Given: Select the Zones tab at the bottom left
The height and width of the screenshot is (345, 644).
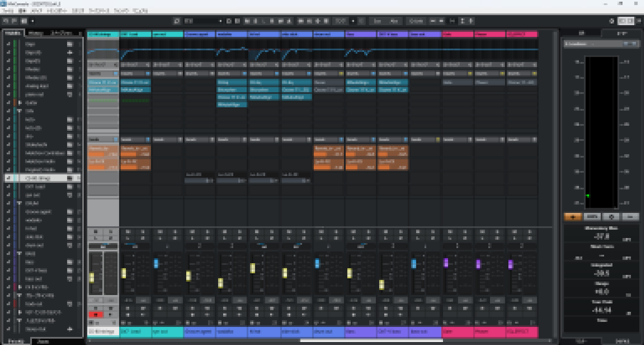Looking at the screenshot, I should click(x=43, y=341).
